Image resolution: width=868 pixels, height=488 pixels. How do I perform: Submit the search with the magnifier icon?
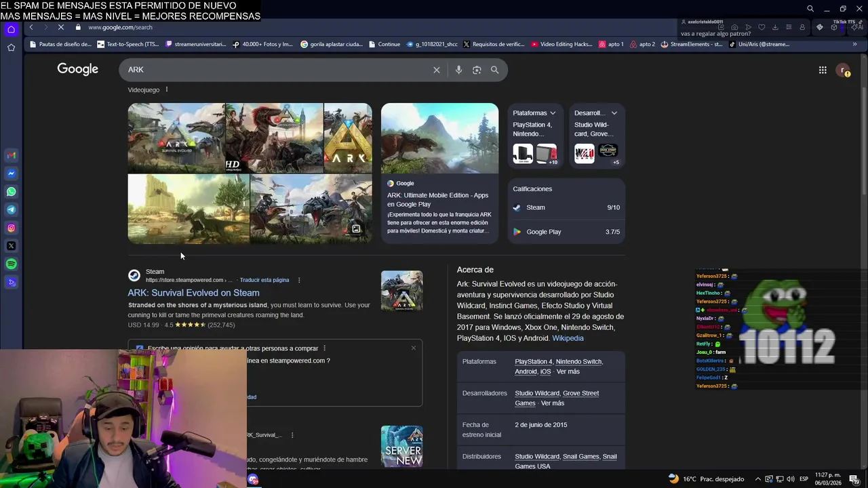(x=495, y=70)
